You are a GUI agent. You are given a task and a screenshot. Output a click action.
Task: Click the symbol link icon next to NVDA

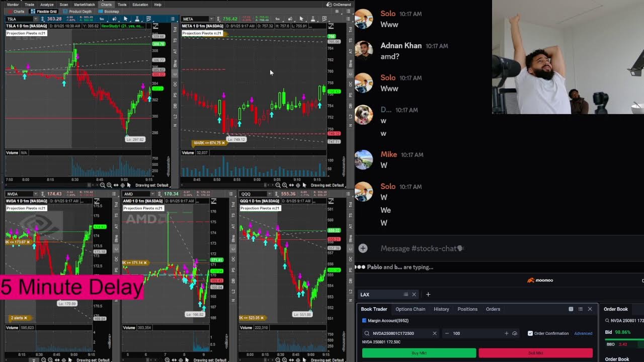(x=42, y=194)
